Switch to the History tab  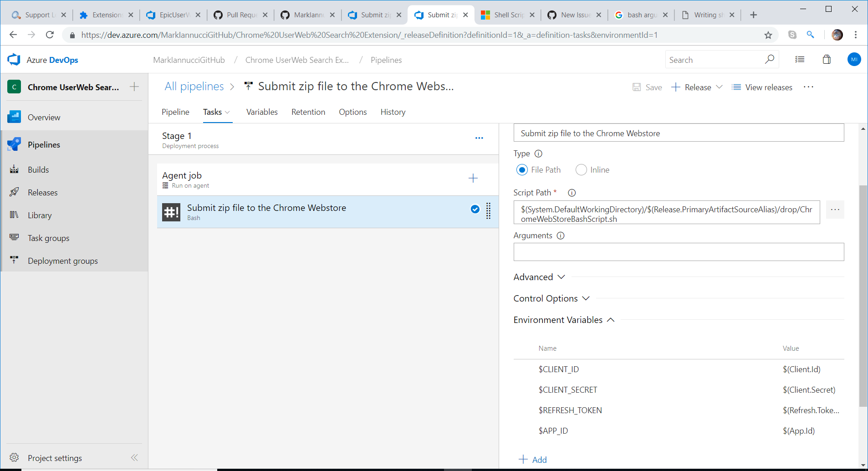[x=393, y=112]
